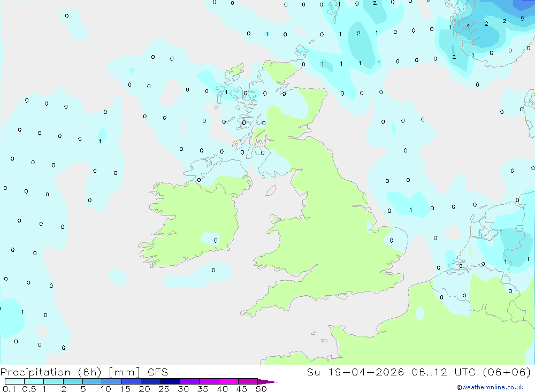
Task: Click the date 'Su 19-04-2026'
Action: (355, 372)
